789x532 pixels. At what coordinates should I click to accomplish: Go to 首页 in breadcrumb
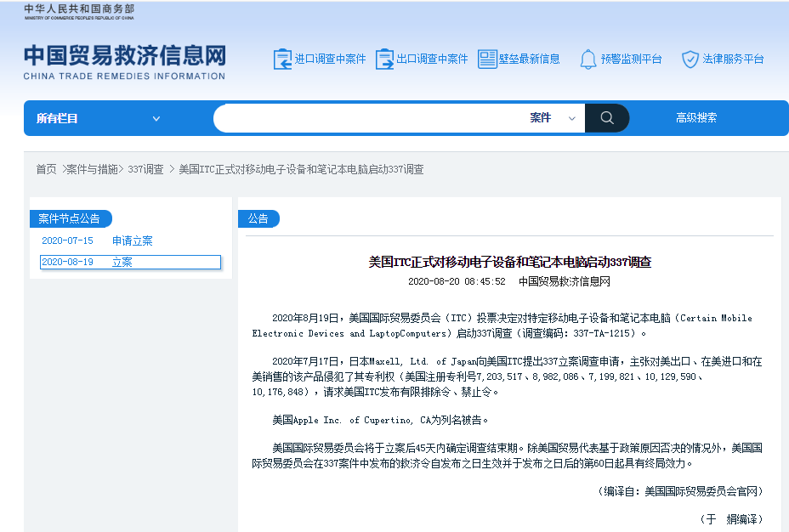[46, 169]
